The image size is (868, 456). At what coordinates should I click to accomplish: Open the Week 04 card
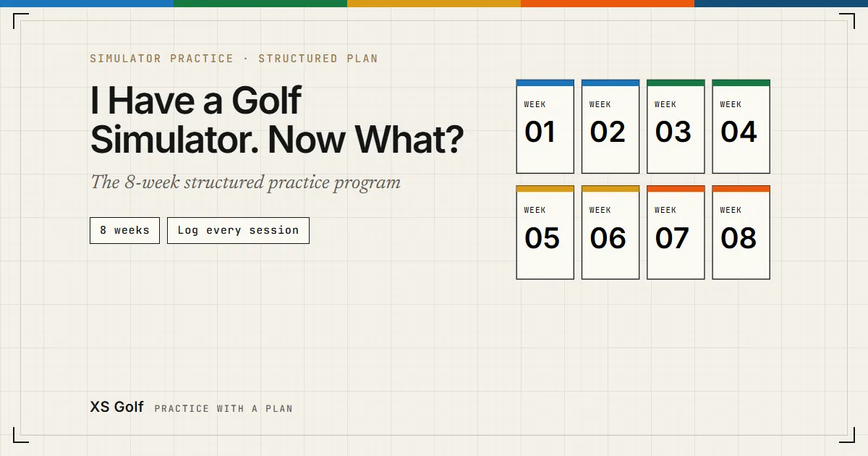click(x=741, y=127)
